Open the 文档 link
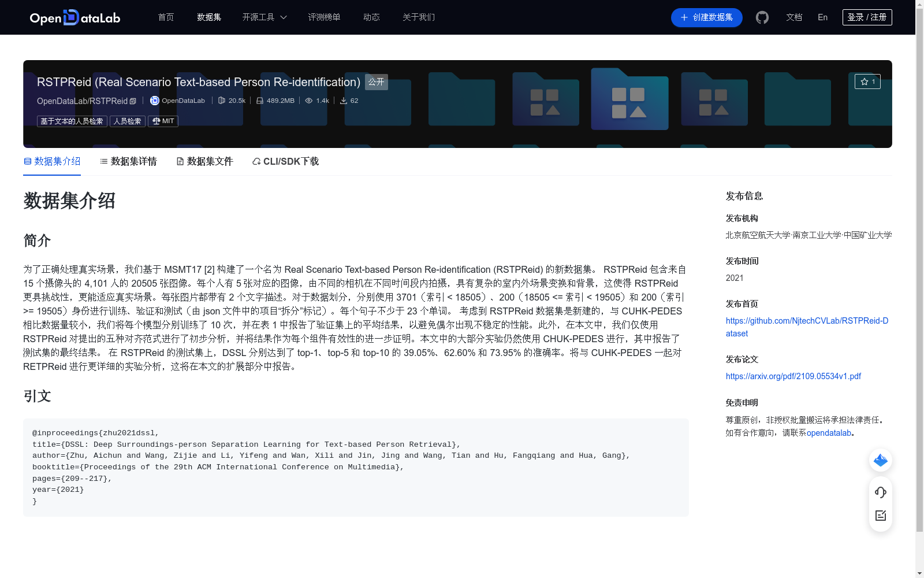Image resolution: width=924 pixels, height=578 pixels. pos(794,17)
